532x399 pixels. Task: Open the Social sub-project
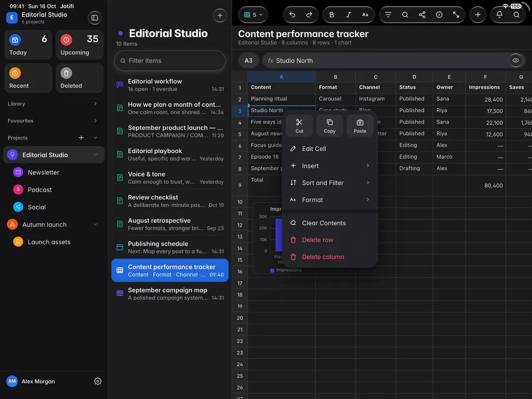[54, 207]
